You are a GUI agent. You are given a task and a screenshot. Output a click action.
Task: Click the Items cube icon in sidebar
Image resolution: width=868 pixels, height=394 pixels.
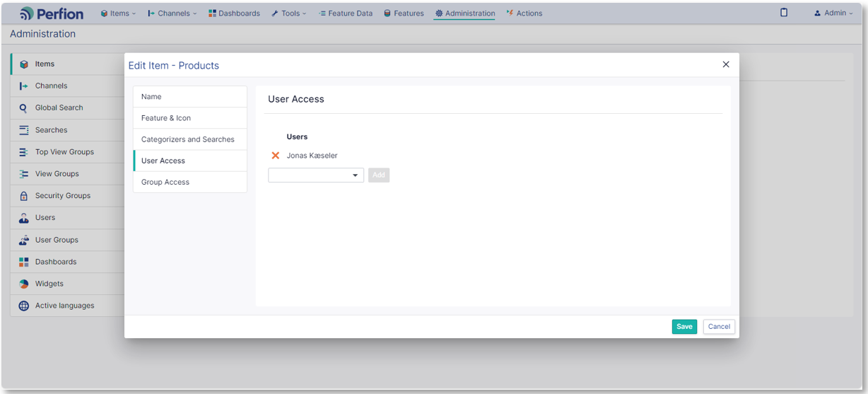(x=24, y=64)
